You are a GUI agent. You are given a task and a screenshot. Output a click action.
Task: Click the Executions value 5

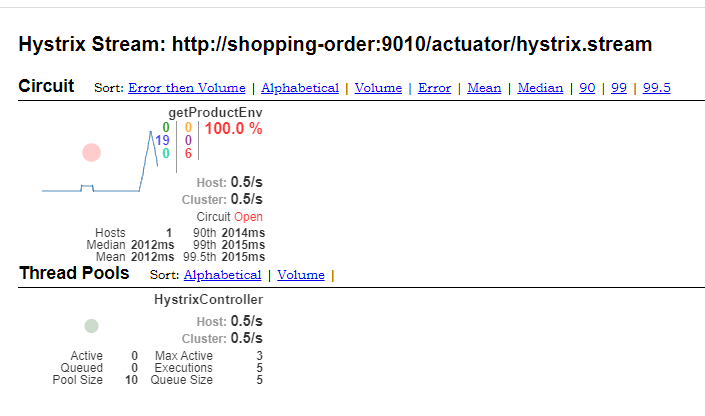[259, 368]
